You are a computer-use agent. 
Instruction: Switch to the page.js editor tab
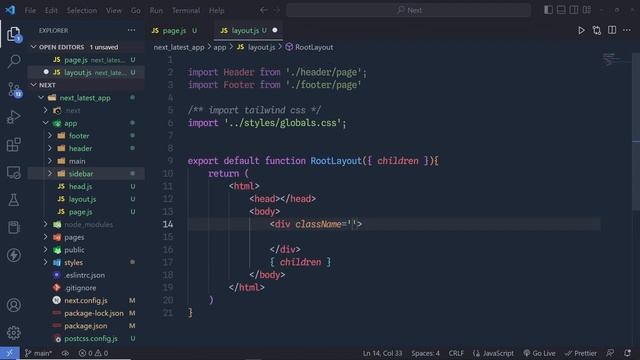pos(178,30)
